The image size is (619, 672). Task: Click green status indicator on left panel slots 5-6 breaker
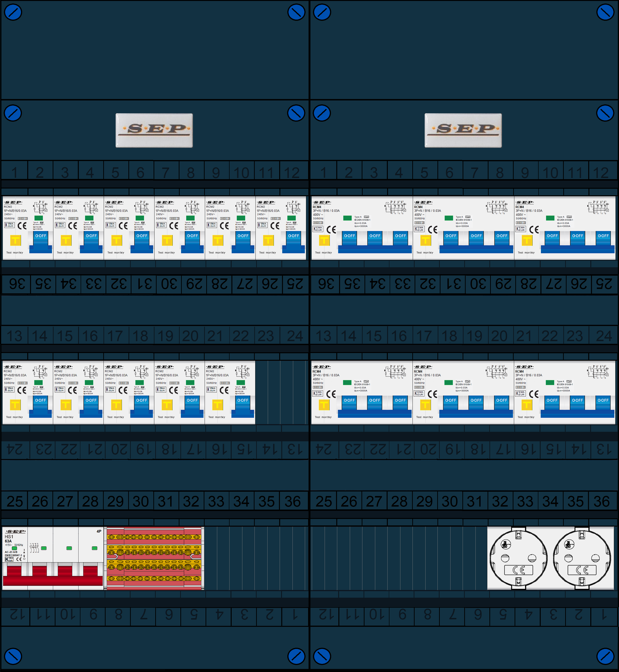[x=140, y=218]
